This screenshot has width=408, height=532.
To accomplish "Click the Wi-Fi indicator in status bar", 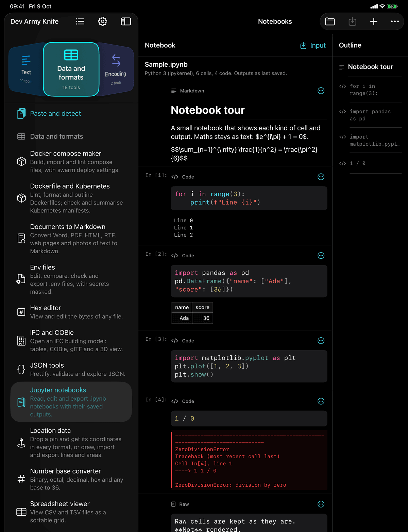I will (382, 6).
